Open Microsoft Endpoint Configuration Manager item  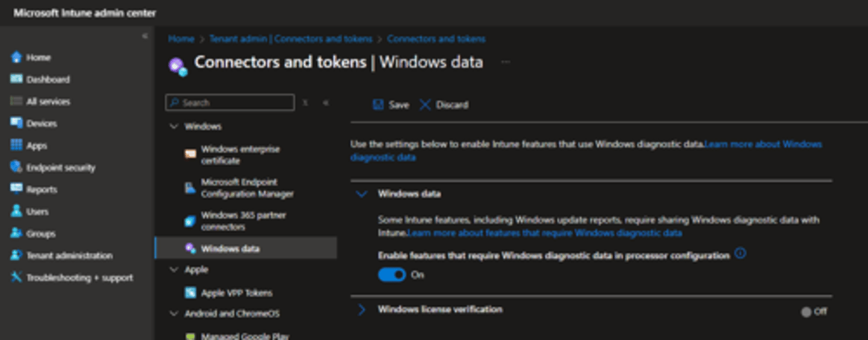click(x=246, y=188)
